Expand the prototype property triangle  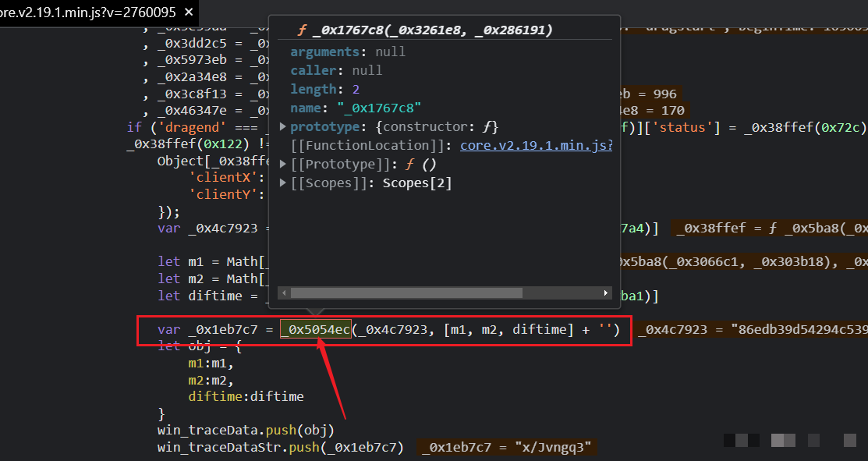284,126
